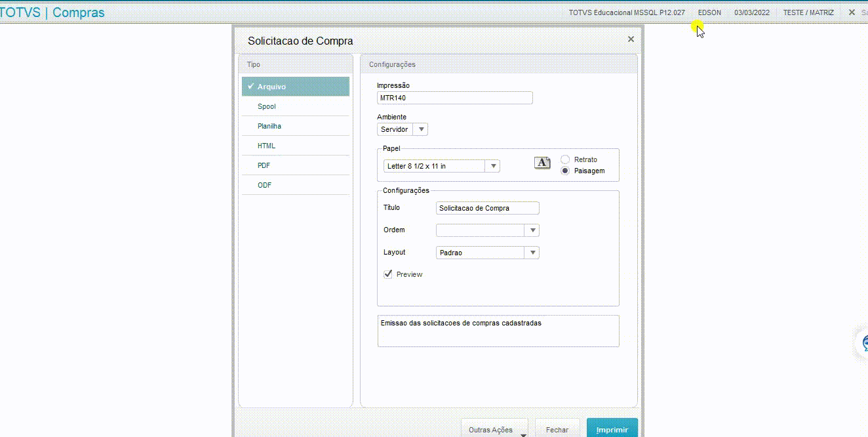This screenshot has width=868, height=437.
Task: Click TESTE / MATRIZ in top bar
Action: 808,12
